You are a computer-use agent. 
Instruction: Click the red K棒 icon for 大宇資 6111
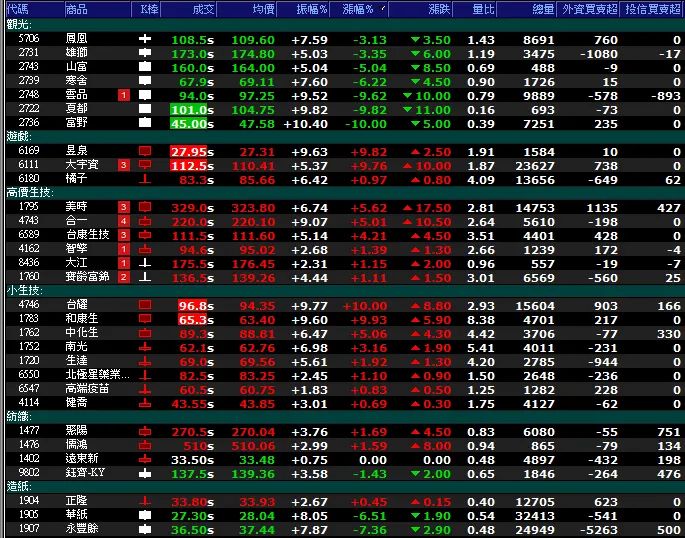point(145,165)
